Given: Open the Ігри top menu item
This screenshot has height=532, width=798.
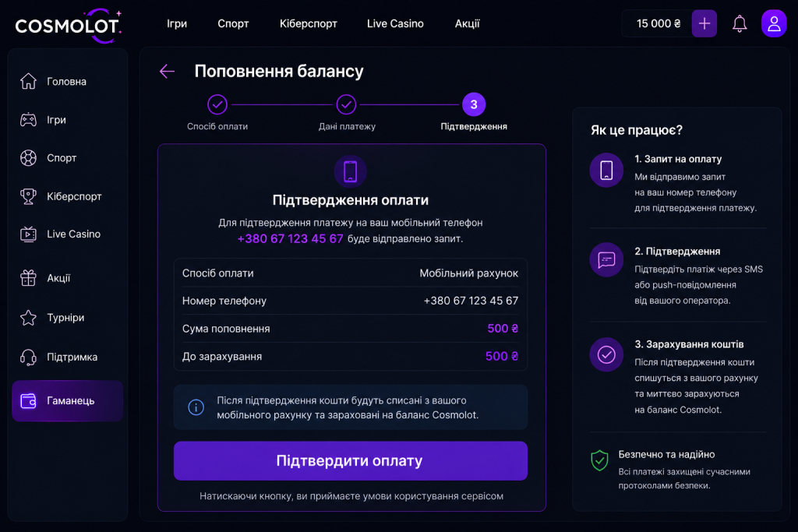Looking at the screenshot, I should click(177, 24).
